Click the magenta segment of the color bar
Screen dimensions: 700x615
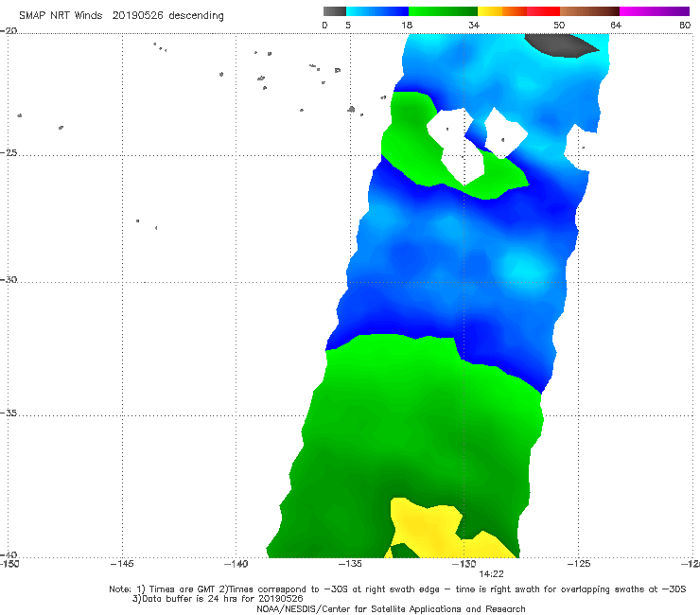pos(655,11)
